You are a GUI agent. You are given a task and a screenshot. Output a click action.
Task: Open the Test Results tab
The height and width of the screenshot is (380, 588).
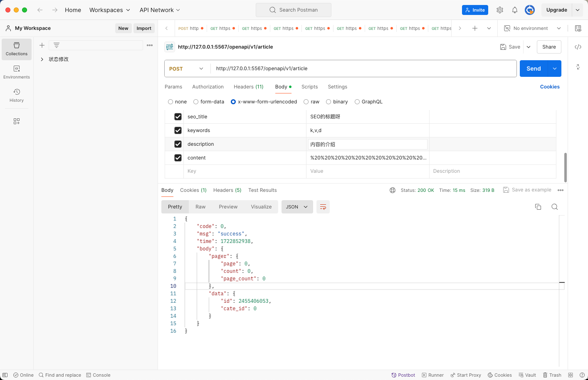pyautogui.click(x=262, y=190)
